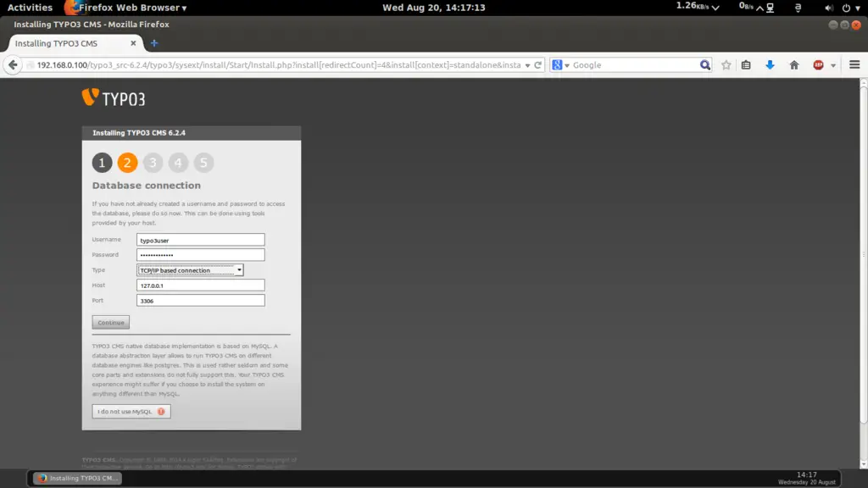Click the browser address bar URL
Image resolution: width=868 pixels, height=488 pixels.
278,64
